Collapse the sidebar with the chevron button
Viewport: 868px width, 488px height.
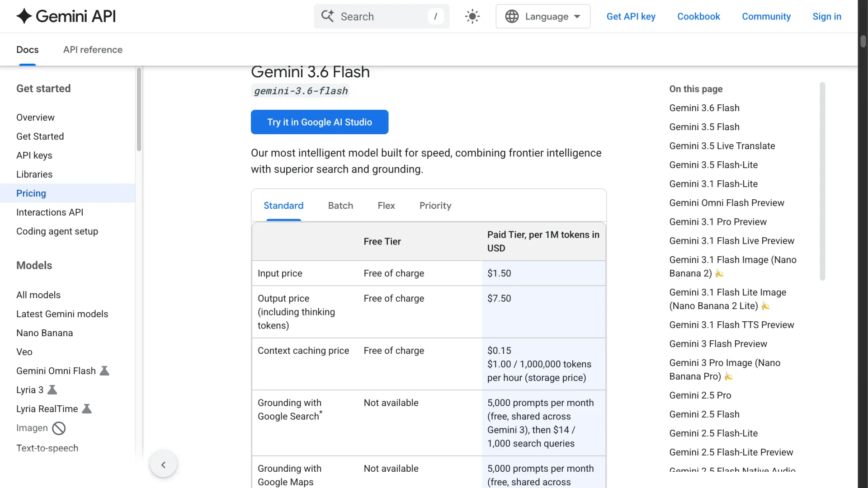[x=163, y=465]
